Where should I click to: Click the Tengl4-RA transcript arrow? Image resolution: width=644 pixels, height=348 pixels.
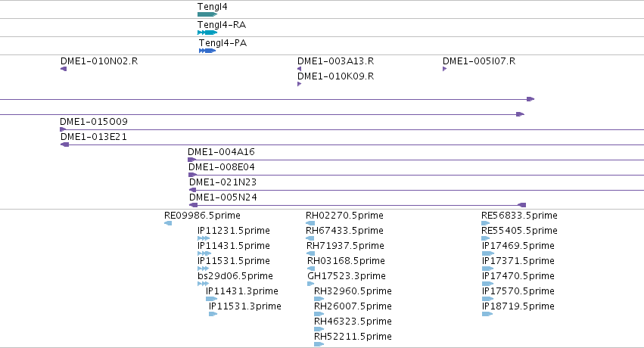(207, 33)
